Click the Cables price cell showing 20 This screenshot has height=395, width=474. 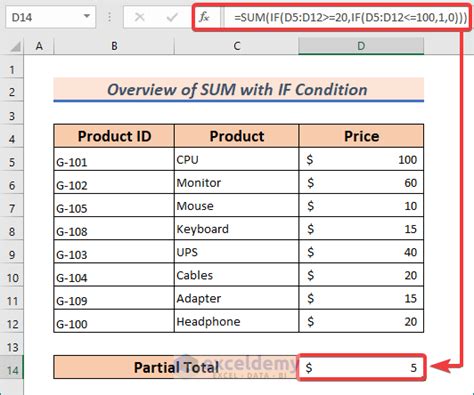[x=361, y=275]
